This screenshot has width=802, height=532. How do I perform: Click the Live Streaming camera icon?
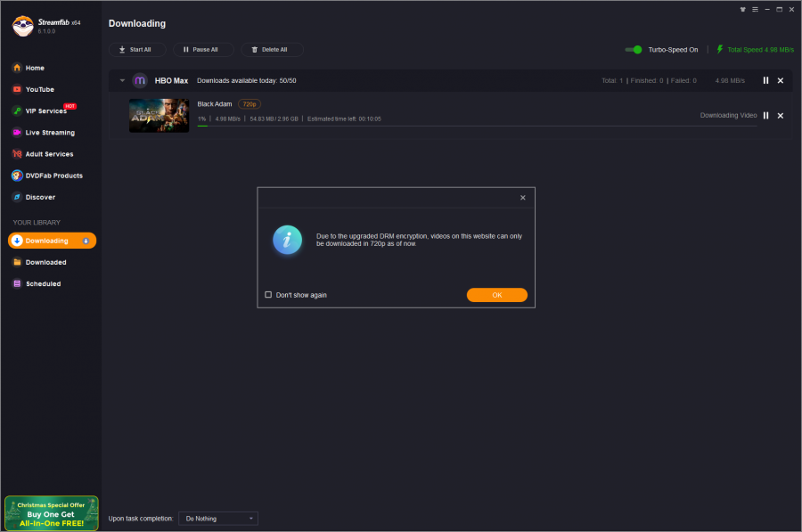pyautogui.click(x=17, y=132)
